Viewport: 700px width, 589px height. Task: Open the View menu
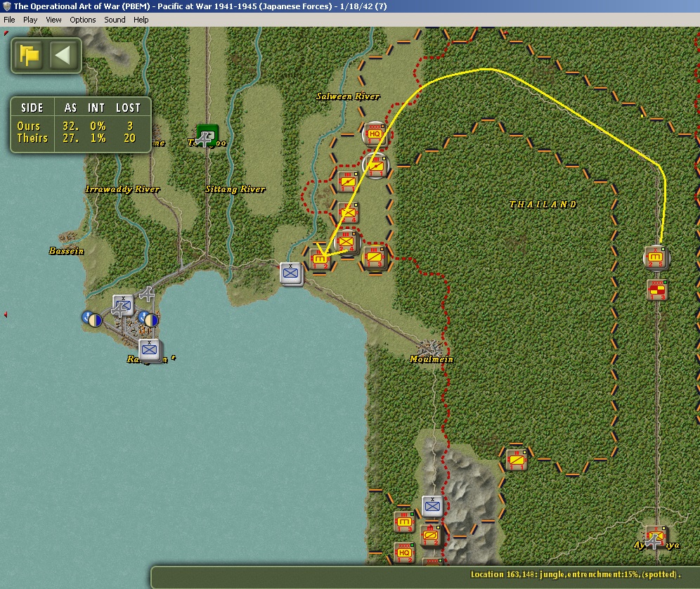coord(53,20)
